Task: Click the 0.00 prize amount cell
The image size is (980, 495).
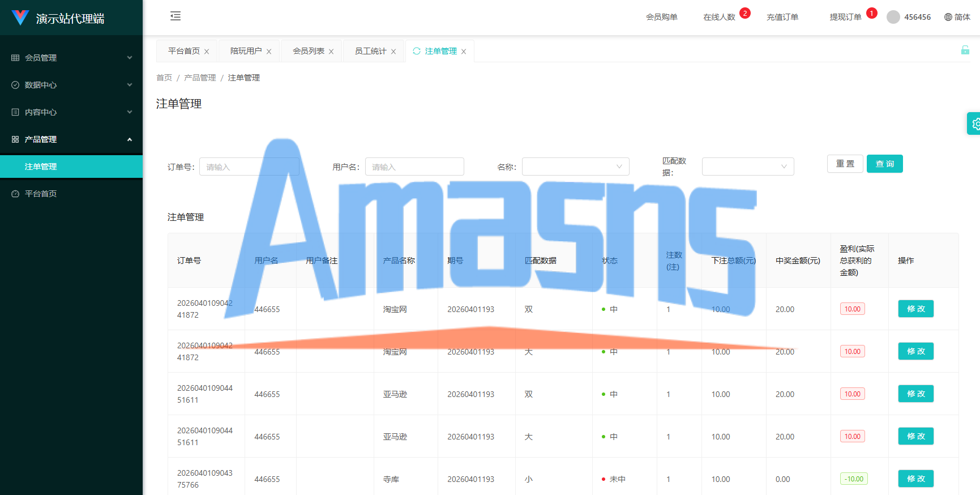Action: click(x=783, y=479)
